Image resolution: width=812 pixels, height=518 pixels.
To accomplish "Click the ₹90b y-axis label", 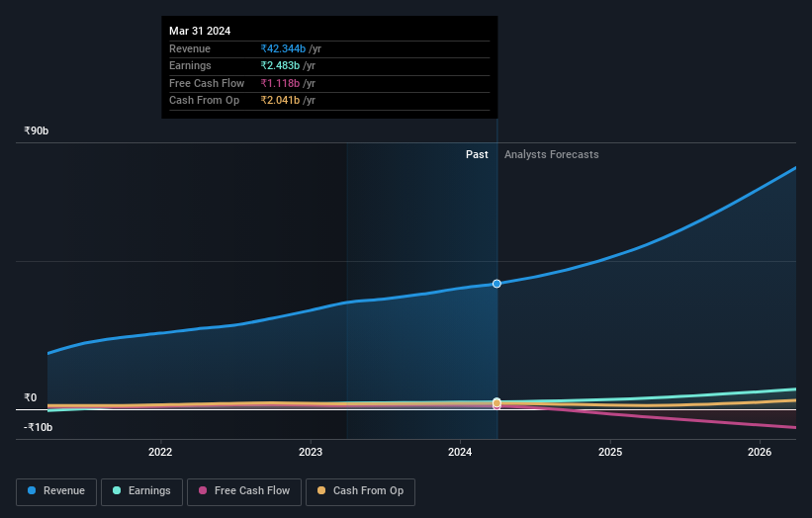I will point(37,130).
